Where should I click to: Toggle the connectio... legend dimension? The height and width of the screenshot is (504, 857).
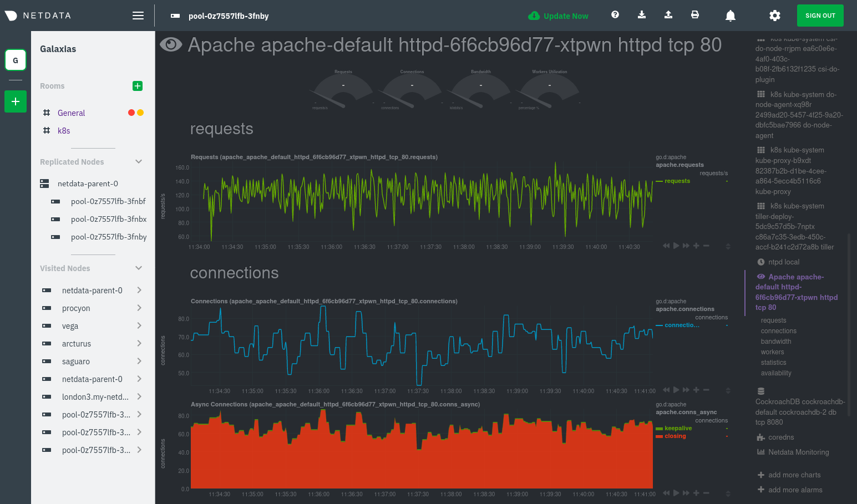[682, 325]
